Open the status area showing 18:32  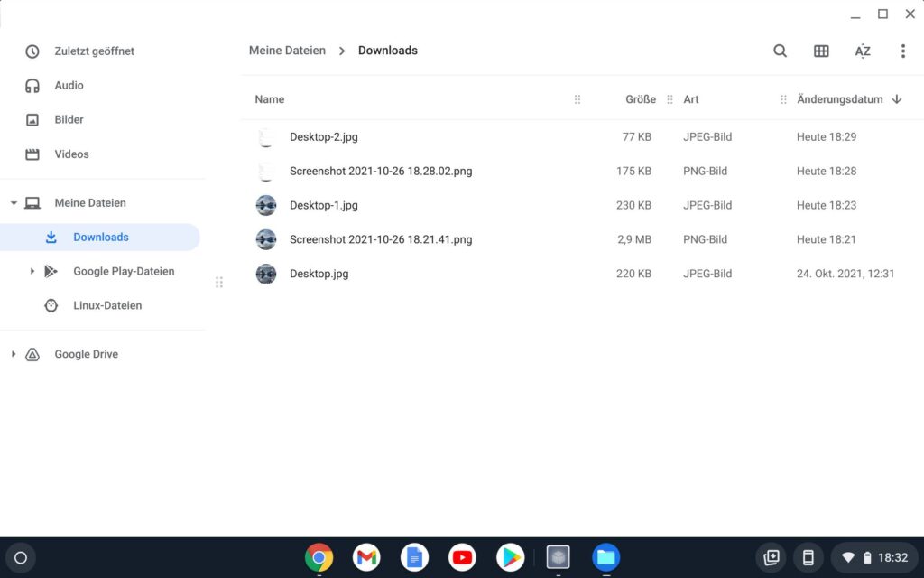(874, 557)
